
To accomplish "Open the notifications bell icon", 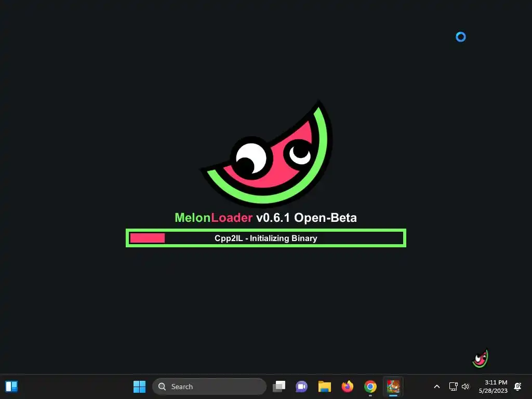I will tap(518, 387).
